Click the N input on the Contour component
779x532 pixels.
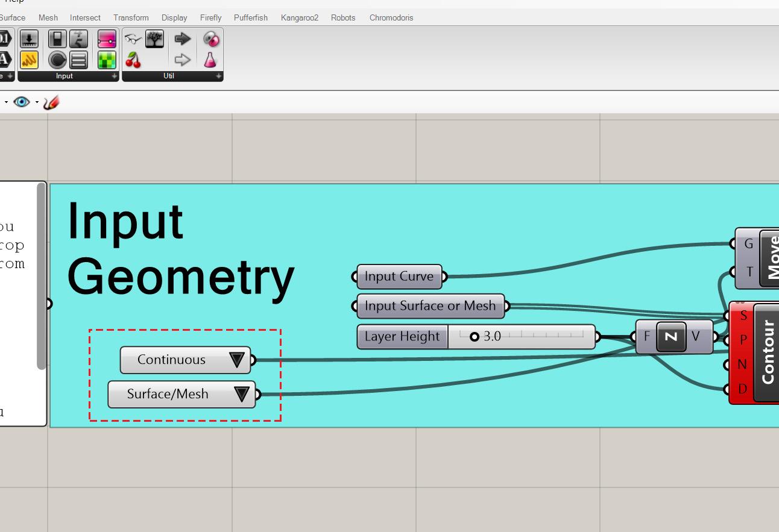[742, 365]
